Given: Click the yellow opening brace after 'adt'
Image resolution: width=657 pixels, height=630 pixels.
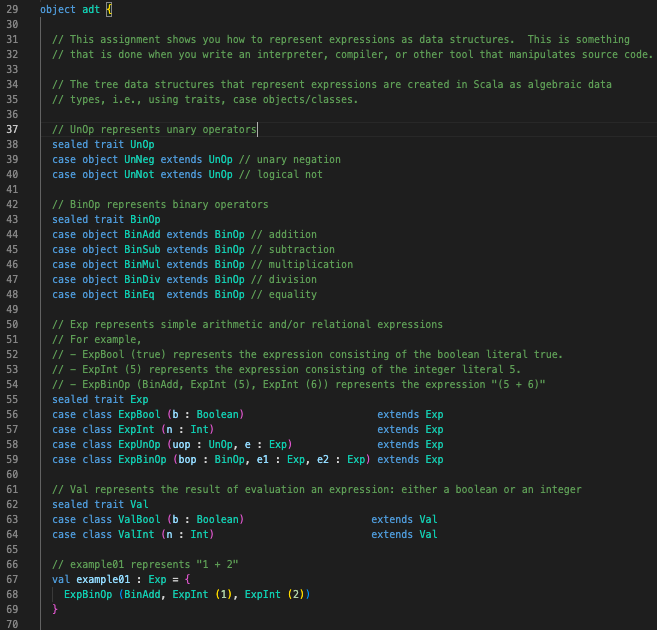Looking at the screenshot, I should click(109, 9).
